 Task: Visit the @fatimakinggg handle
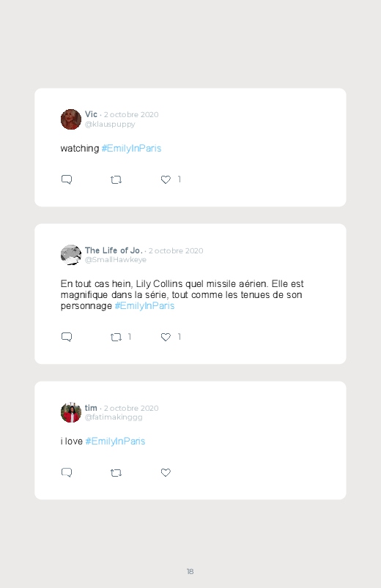point(114,417)
